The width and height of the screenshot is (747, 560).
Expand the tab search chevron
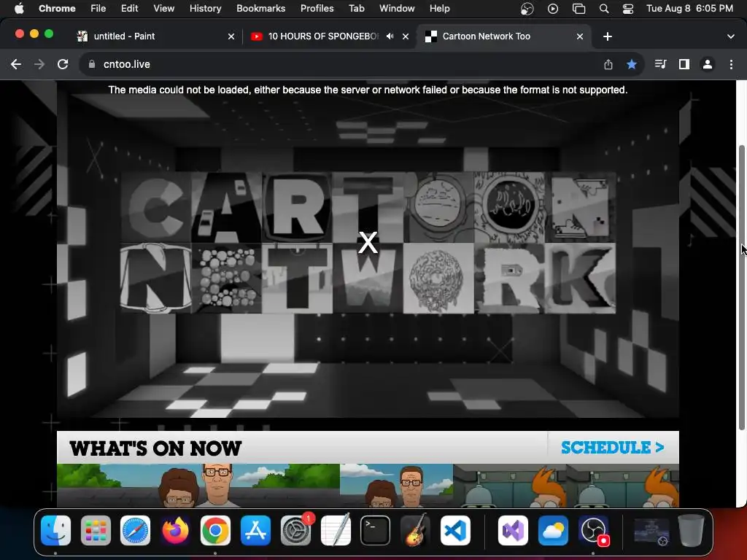pos(731,36)
